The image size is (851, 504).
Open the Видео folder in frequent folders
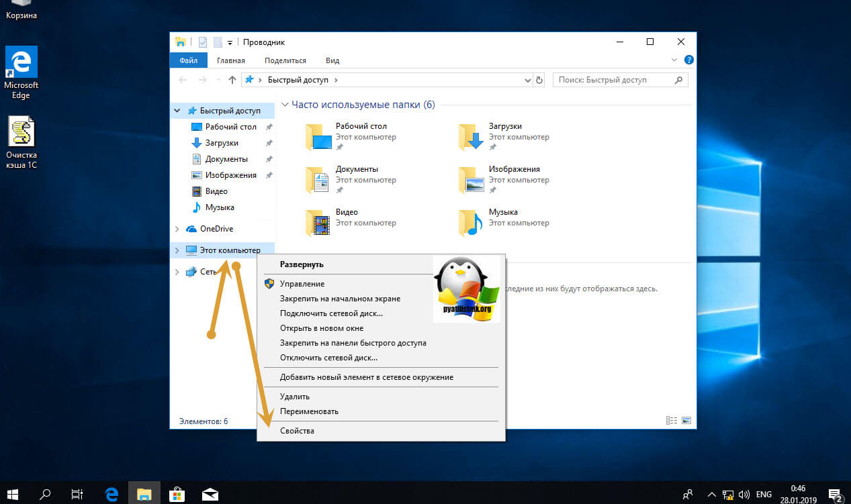tap(318, 223)
